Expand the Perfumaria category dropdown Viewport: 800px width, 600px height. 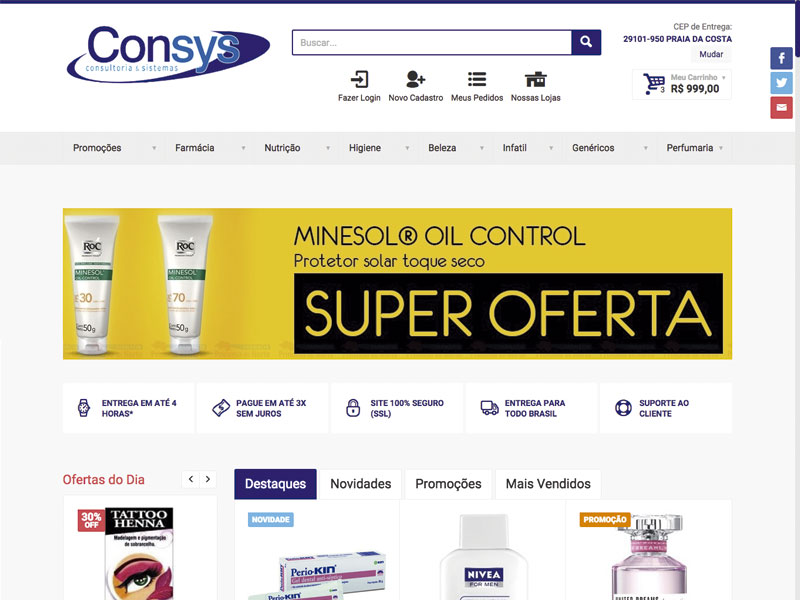point(721,148)
